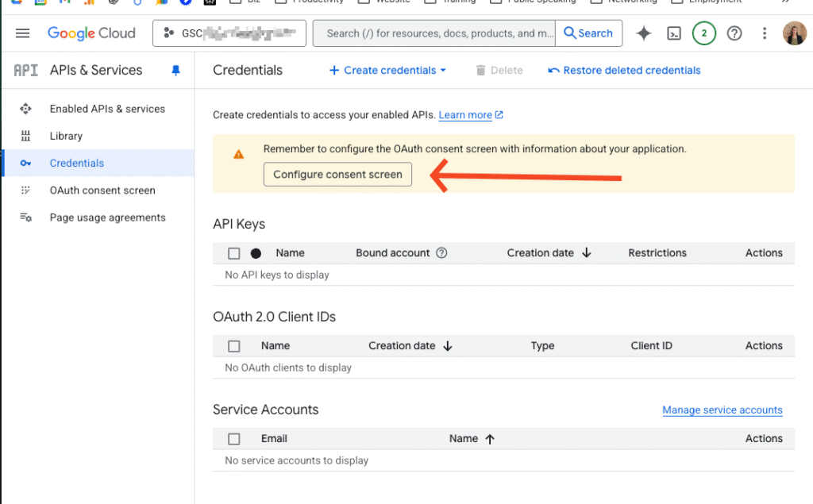This screenshot has width=813, height=504.
Task: Open the help question mark icon
Action: pos(734,33)
